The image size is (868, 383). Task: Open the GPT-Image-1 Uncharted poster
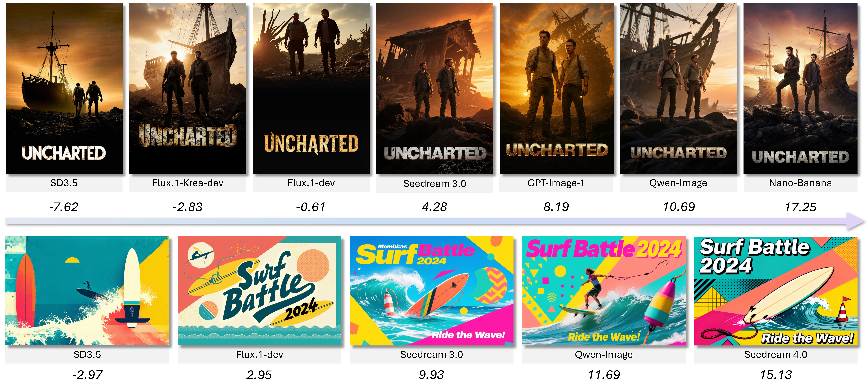[x=556, y=88]
